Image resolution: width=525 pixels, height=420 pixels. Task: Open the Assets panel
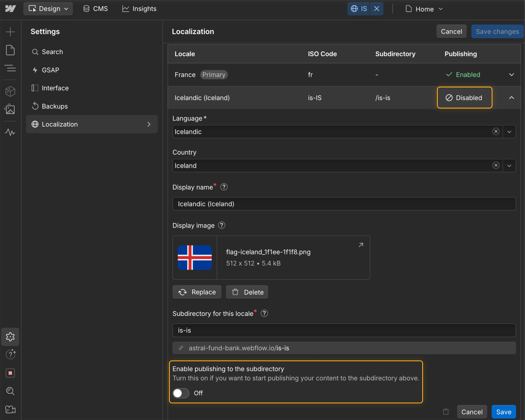click(x=10, y=109)
